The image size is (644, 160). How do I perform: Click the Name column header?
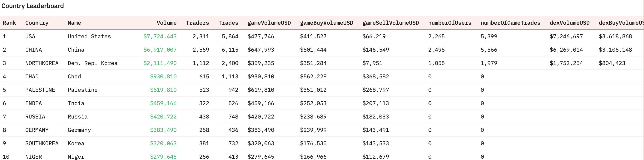74,23
